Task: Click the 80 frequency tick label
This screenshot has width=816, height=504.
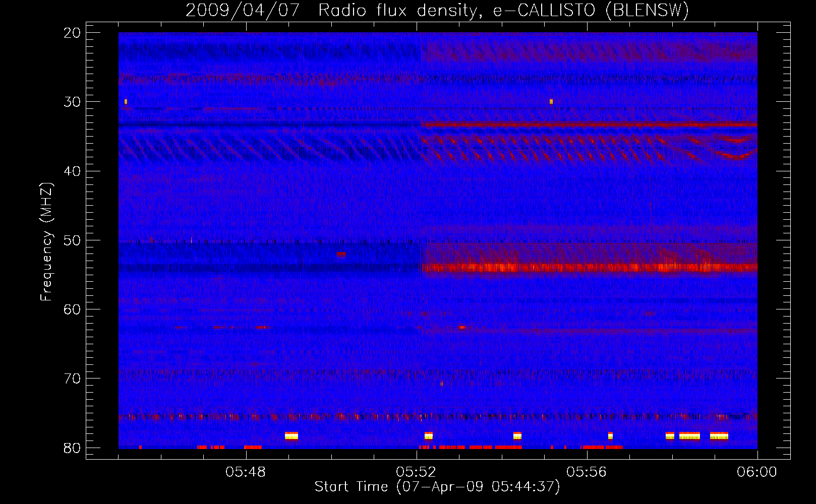Action: pos(72,448)
